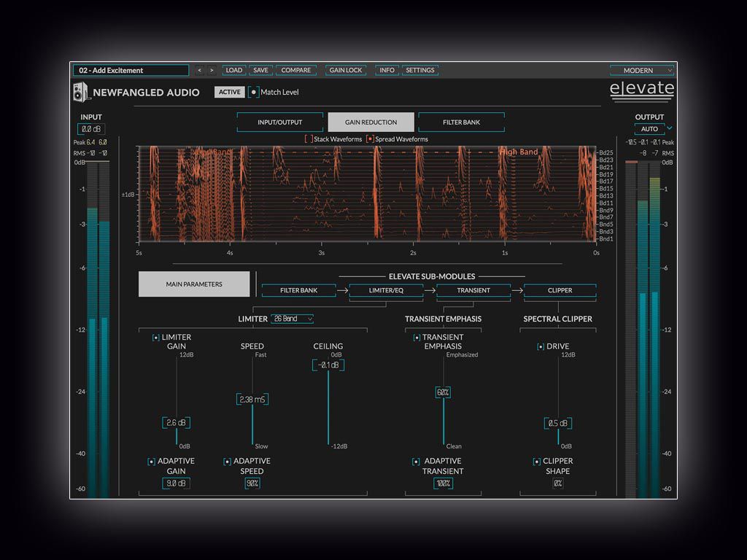
Task: Click the input meter bars
Action: click(x=98, y=330)
